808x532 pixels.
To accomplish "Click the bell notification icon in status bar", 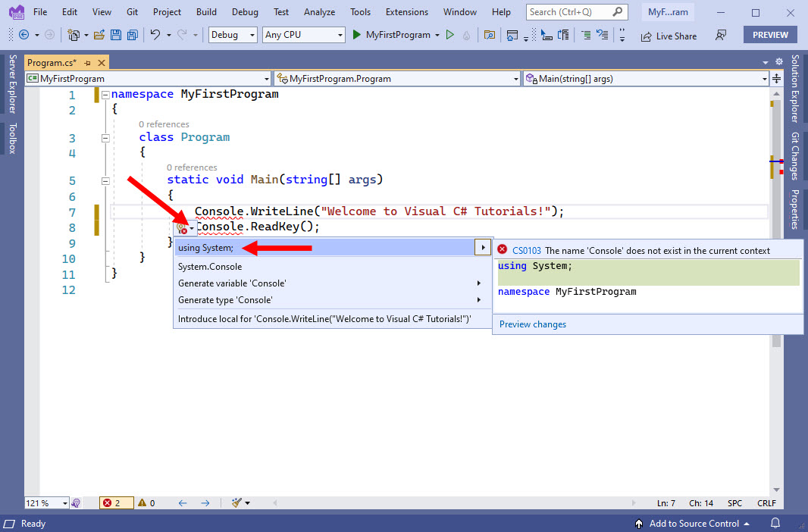I will pos(774,524).
